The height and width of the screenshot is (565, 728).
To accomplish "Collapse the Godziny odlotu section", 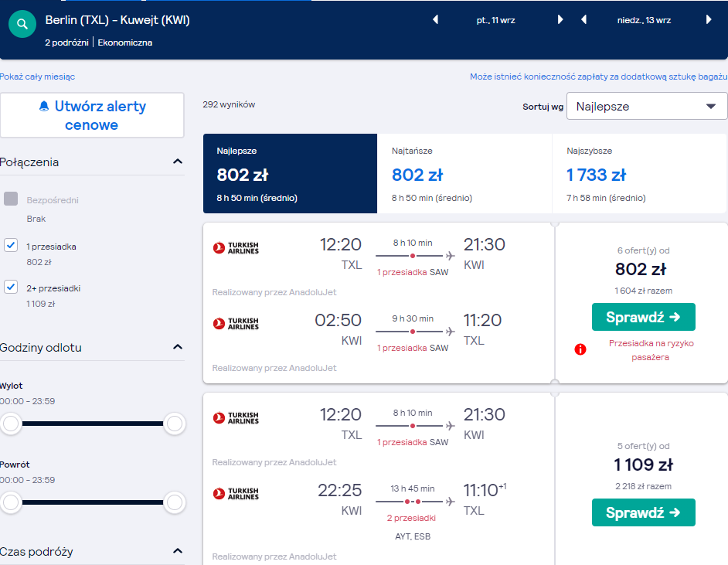I will click(177, 347).
